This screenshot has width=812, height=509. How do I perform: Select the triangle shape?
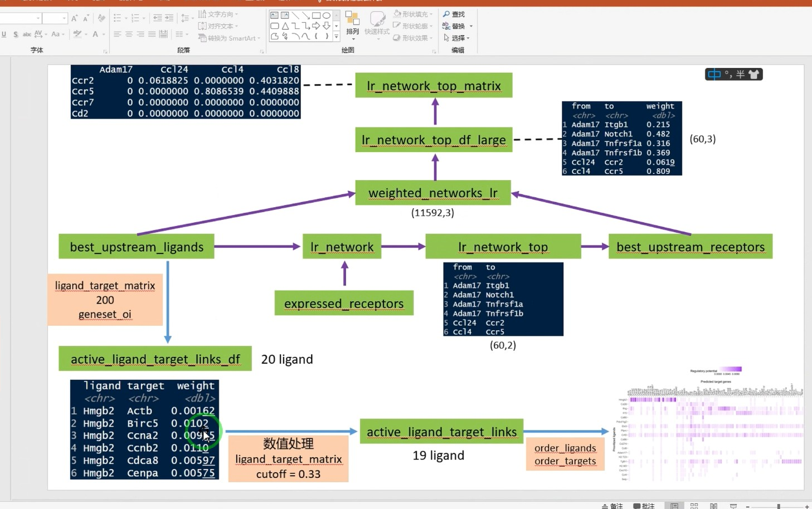point(285,26)
